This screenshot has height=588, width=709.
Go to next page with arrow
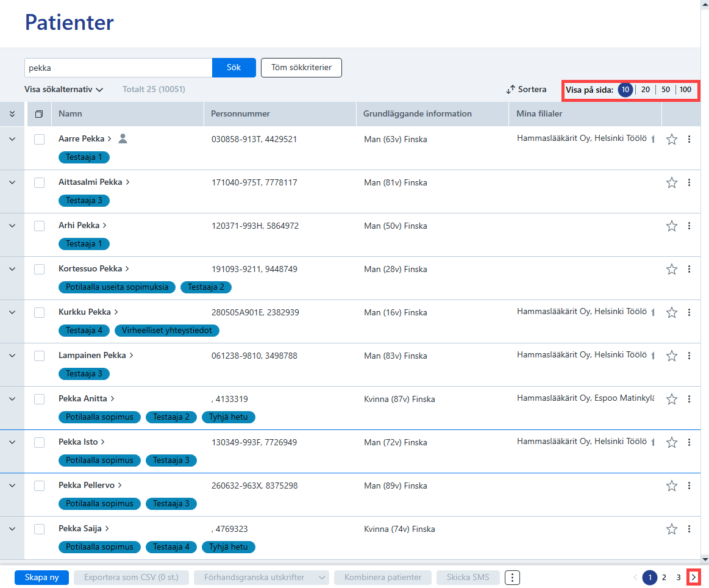pyautogui.click(x=693, y=577)
